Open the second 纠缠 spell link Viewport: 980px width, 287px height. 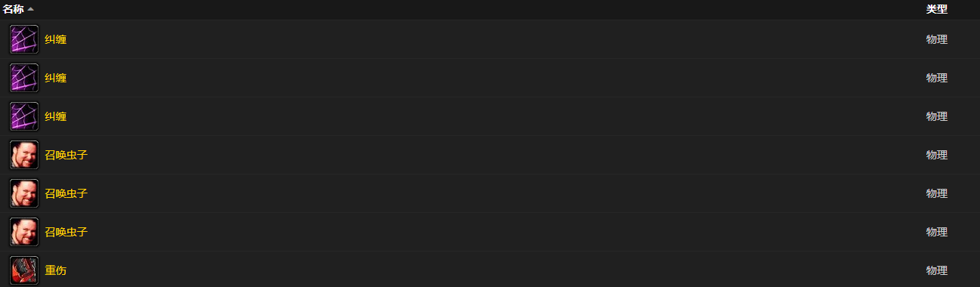(x=56, y=78)
